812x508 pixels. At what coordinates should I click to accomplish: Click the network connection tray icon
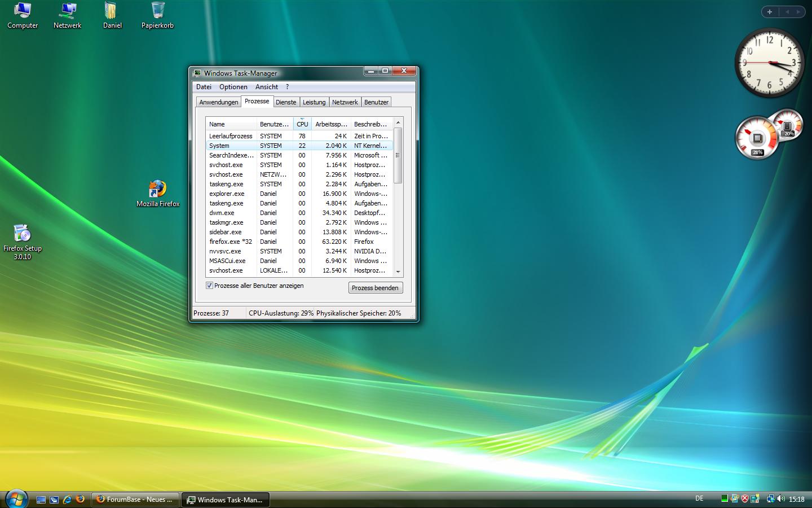(770, 499)
